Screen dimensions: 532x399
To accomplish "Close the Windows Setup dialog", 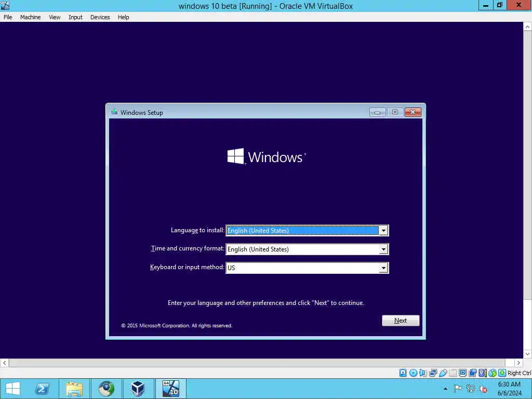I will 413,112.
